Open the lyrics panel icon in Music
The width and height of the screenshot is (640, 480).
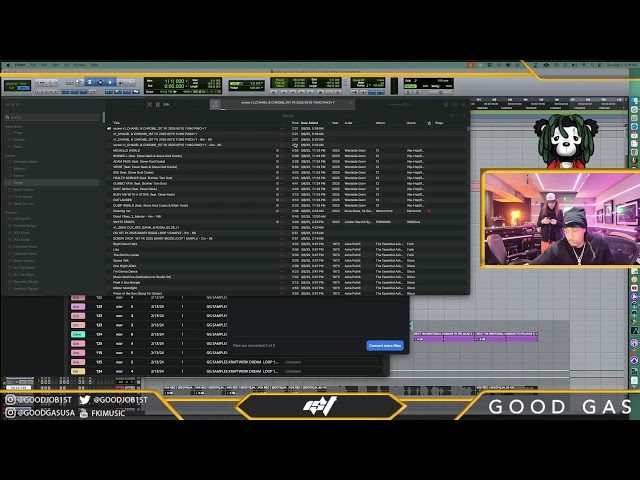pos(454,104)
